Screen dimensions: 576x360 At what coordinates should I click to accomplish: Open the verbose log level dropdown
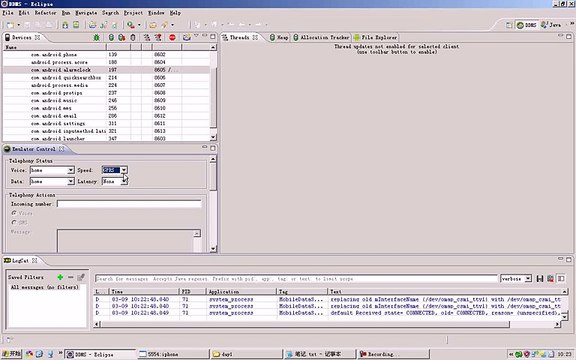[x=528, y=279]
